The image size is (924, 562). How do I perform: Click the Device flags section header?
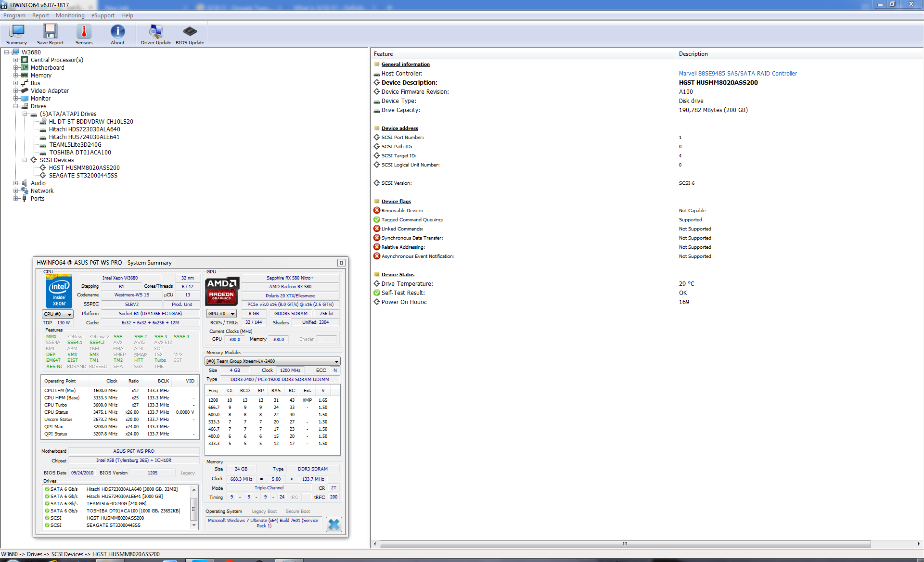pyautogui.click(x=396, y=202)
